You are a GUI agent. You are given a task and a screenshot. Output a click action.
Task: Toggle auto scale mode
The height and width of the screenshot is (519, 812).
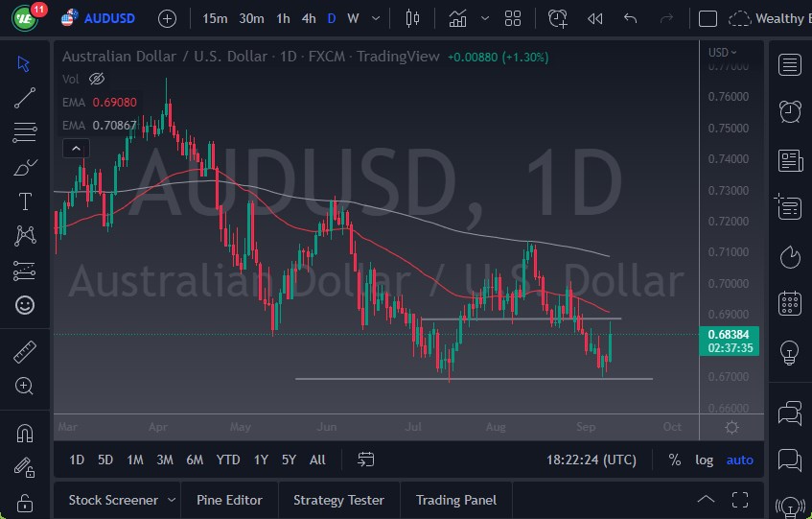pyautogui.click(x=739, y=460)
